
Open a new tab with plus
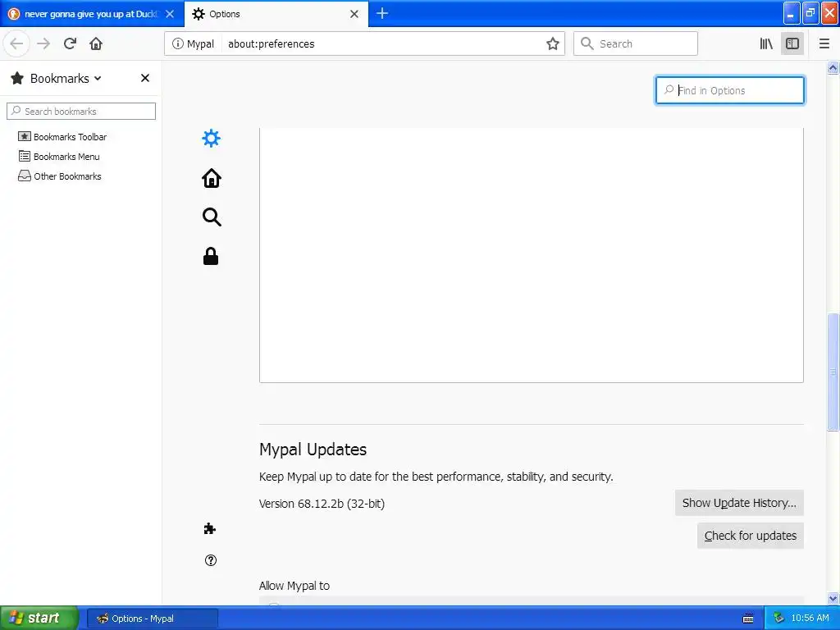(x=382, y=13)
